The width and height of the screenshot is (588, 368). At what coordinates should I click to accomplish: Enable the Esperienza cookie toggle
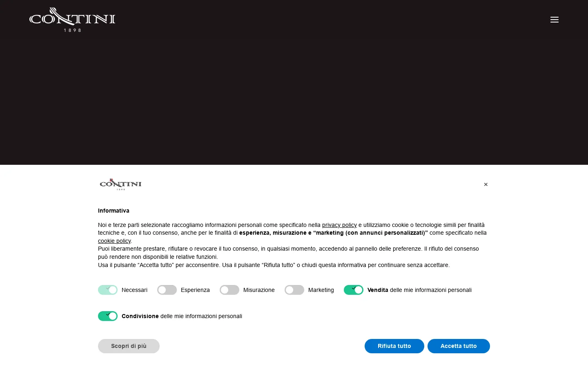pos(167,290)
